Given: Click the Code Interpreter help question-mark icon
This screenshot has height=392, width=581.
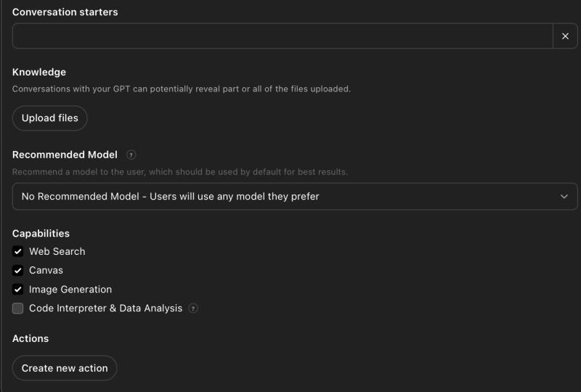Looking at the screenshot, I should (193, 309).
